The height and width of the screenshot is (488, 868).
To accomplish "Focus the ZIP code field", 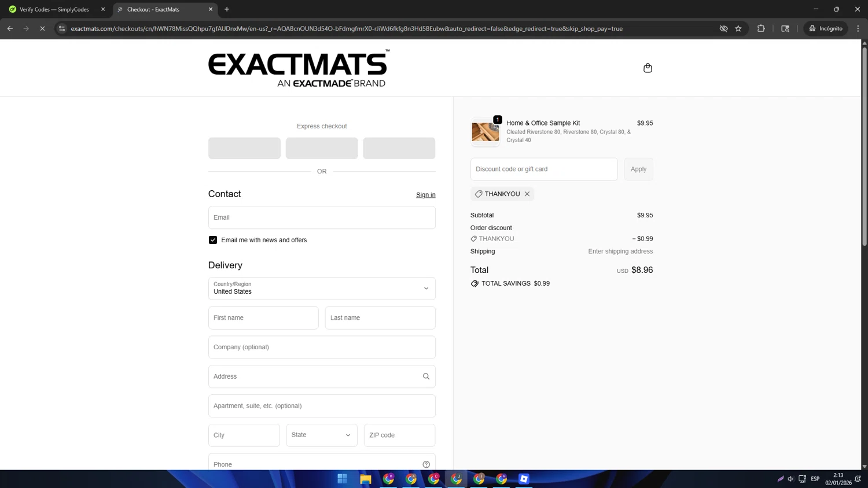I will point(399,435).
